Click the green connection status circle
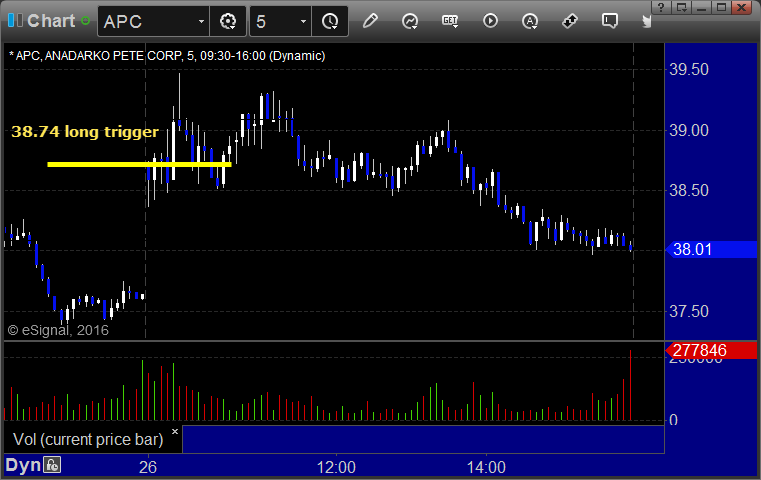Viewport: 761px width, 480px height. point(86,21)
